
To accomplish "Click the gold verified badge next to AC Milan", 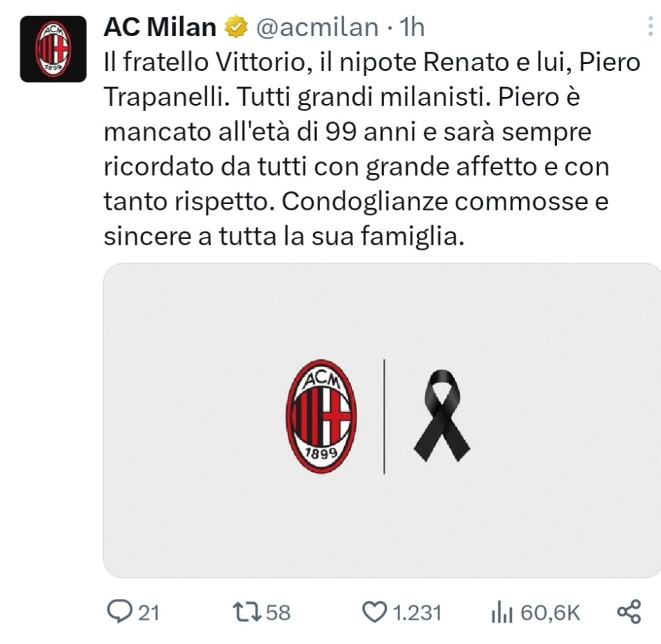I will point(236,26).
